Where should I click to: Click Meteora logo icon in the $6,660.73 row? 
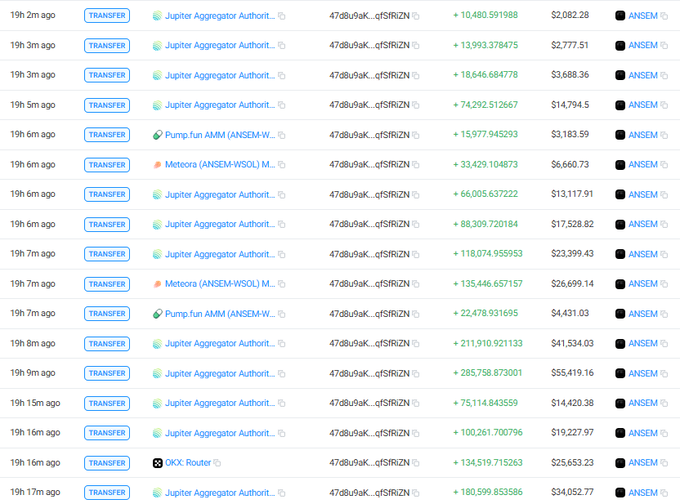tap(157, 165)
